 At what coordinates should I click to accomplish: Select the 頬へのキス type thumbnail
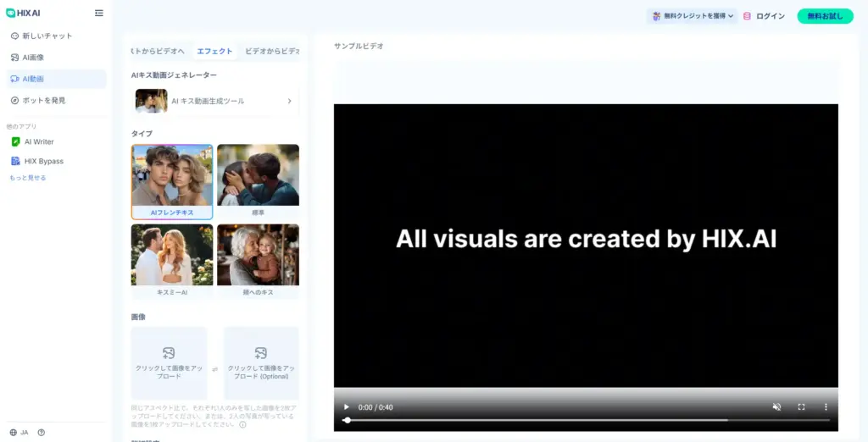[x=258, y=262]
